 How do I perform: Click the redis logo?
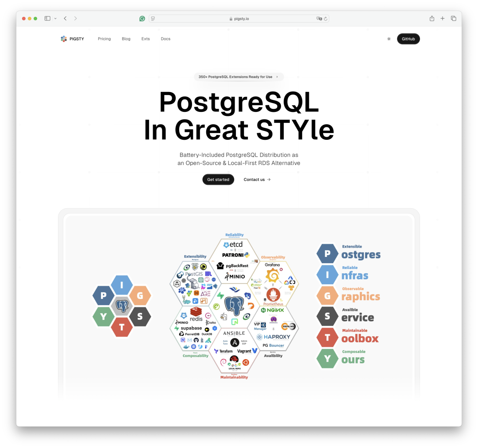point(196,314)
